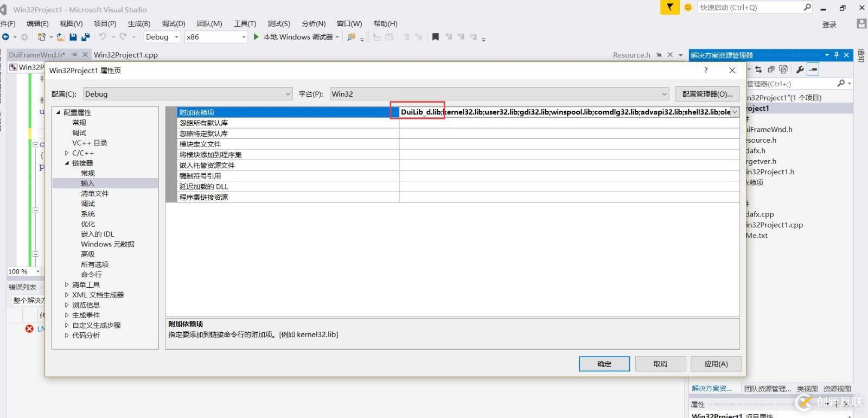The width and height of the screenshot is (868, 418).
Task: Expand the C/C++ tree node
Action: [x=67, y=153]
